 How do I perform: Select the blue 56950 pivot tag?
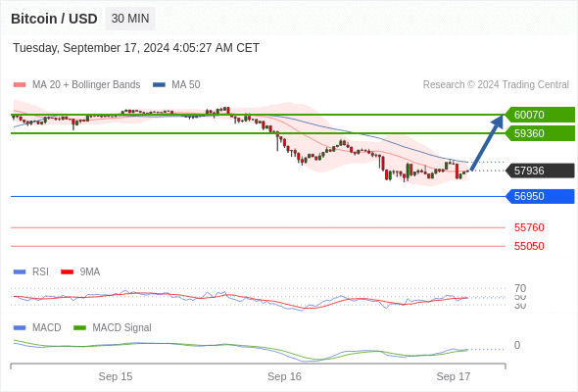(x=540, y=196)
